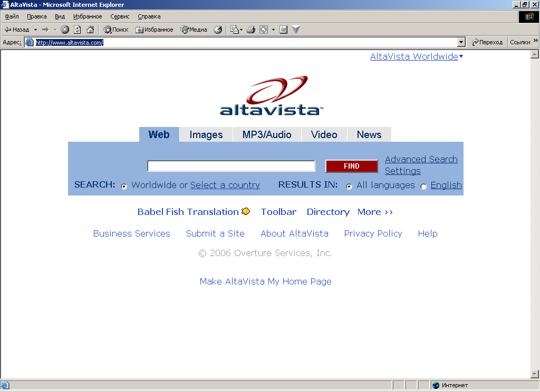
Task: Select the English radio button
Action: (x=423, y=187)
